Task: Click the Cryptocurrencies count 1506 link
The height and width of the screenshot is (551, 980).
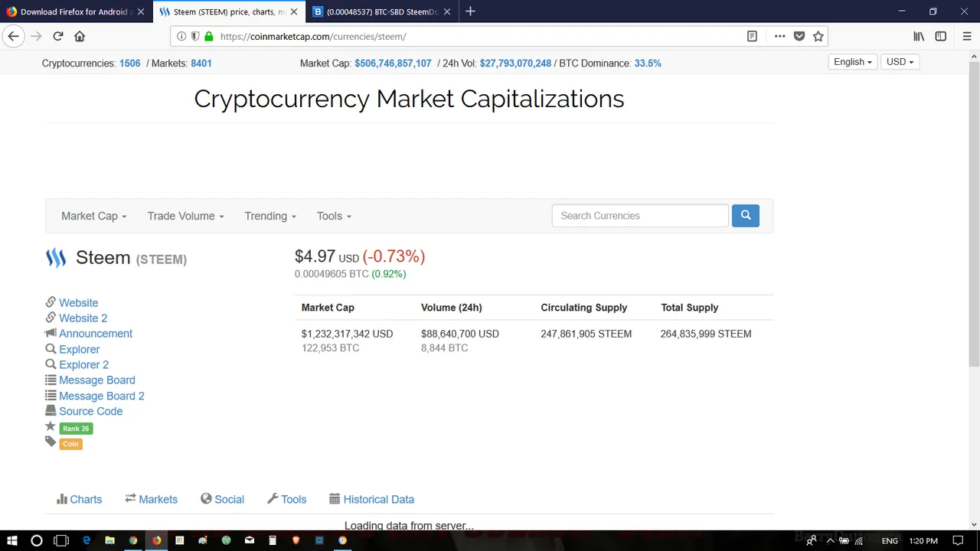Action: coord(129,64)
